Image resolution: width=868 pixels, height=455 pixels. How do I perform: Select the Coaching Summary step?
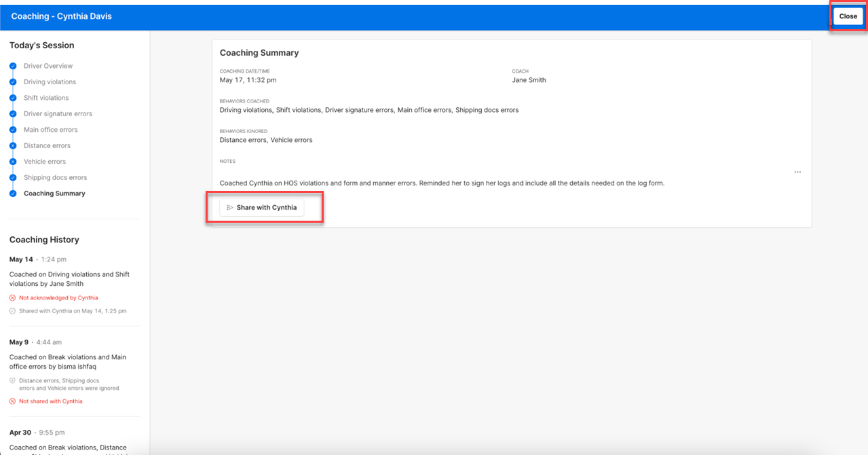coord(54,194)
